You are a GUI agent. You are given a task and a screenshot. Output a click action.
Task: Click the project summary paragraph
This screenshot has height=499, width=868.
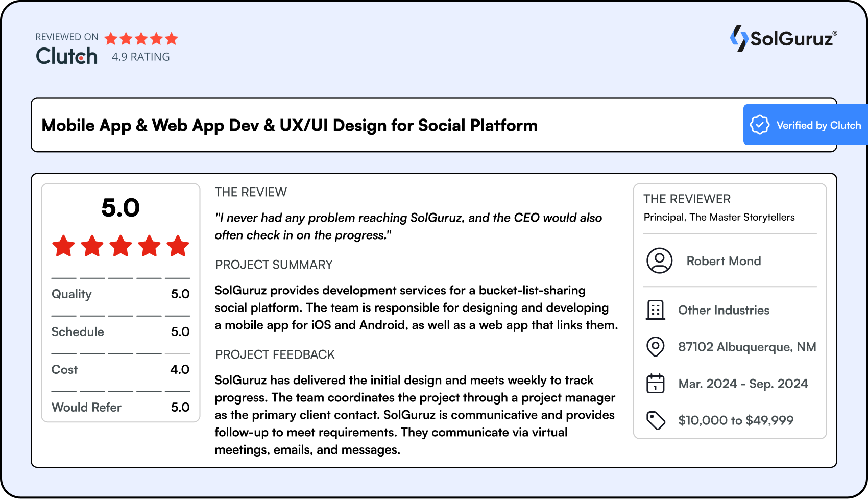tap(416, 307)
